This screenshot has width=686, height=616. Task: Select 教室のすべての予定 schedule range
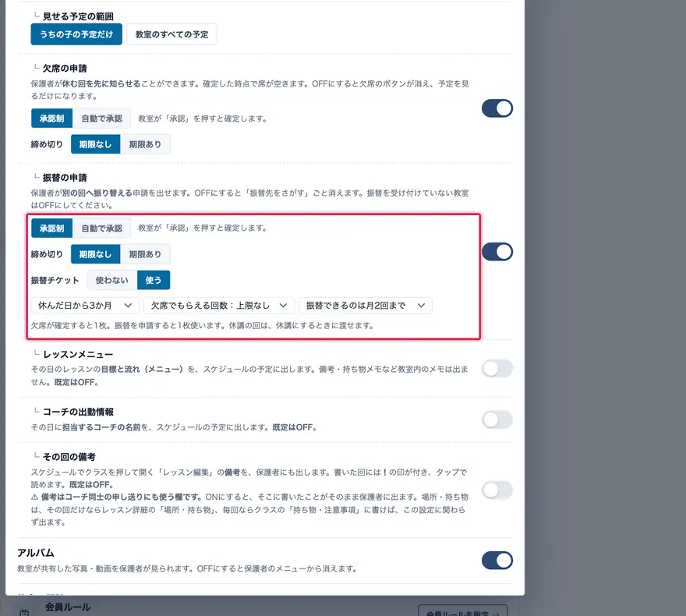click(x=171, y=34)
